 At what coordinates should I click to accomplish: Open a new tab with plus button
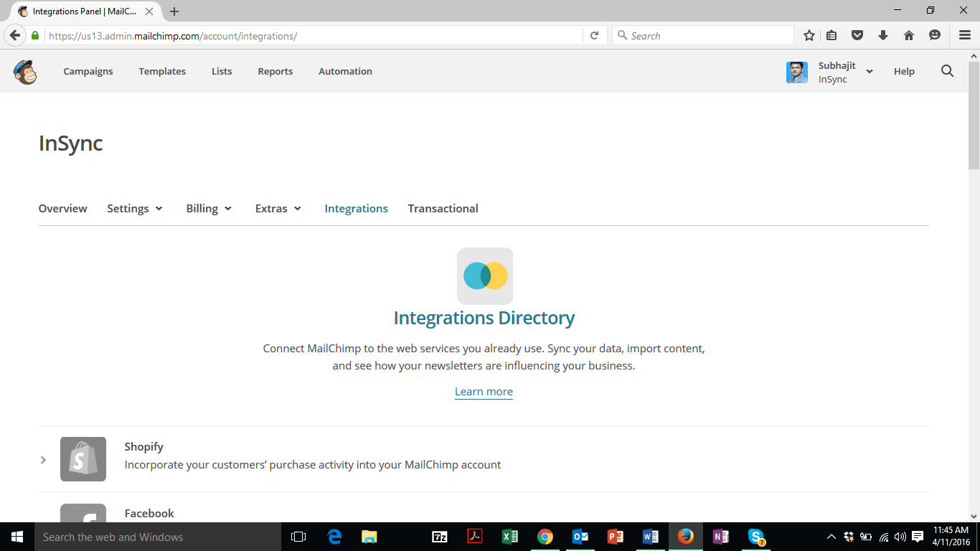tap(174, 11)
